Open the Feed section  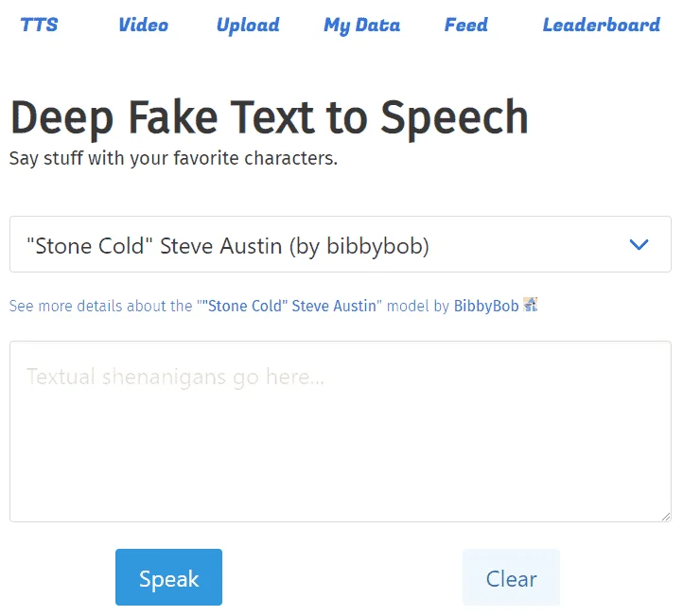click(x=466, y=25)
